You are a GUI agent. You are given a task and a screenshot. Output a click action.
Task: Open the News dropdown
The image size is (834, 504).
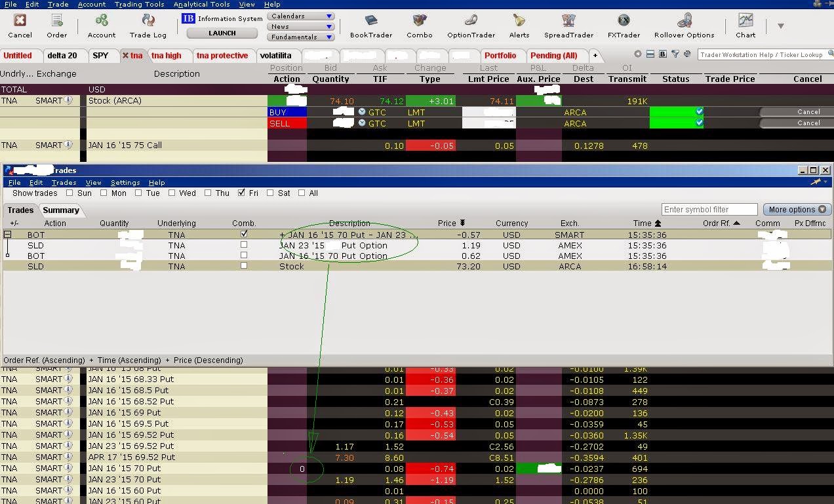click(301, 26)
